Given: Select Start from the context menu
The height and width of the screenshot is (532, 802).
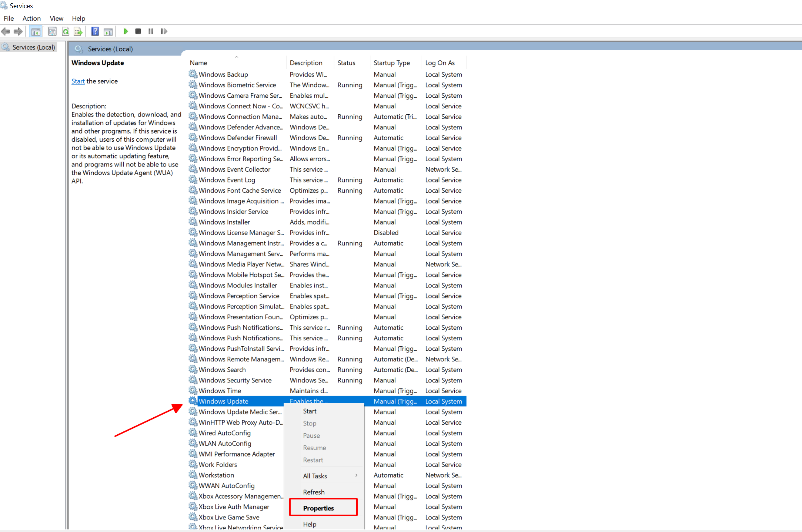Looking at the screenshot, I should tap(310, 411).
